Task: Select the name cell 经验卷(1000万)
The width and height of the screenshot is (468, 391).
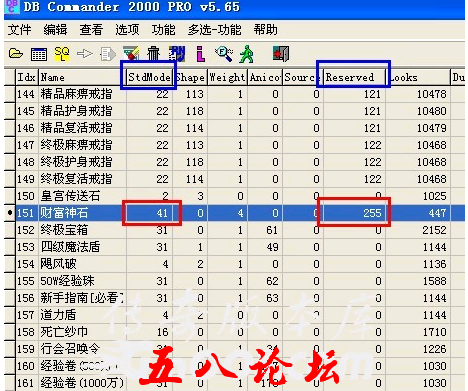Action: click(x=82, y=383)
